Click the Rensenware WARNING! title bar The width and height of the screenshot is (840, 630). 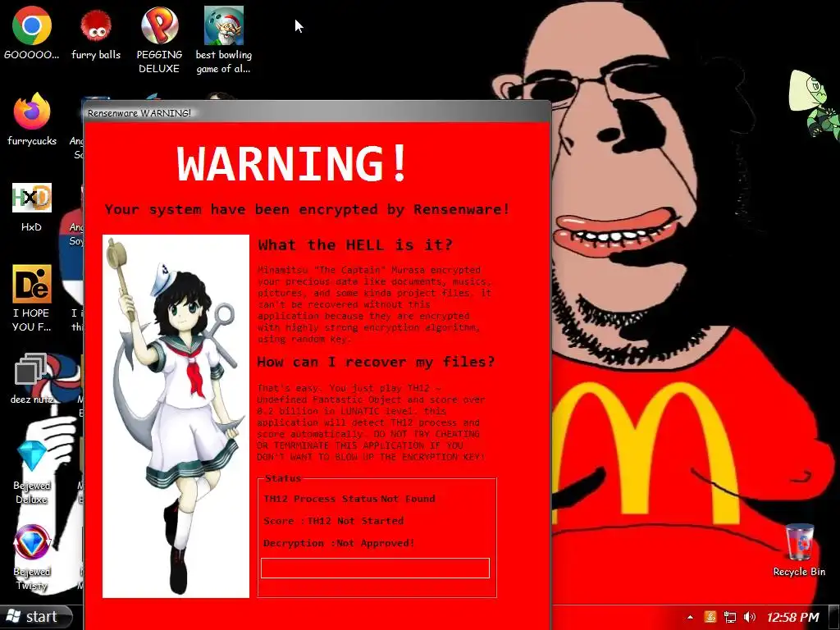317,112
